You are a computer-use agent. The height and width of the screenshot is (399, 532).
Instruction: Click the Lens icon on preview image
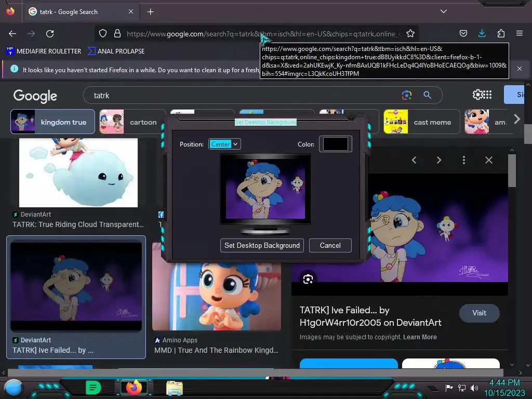308,279
